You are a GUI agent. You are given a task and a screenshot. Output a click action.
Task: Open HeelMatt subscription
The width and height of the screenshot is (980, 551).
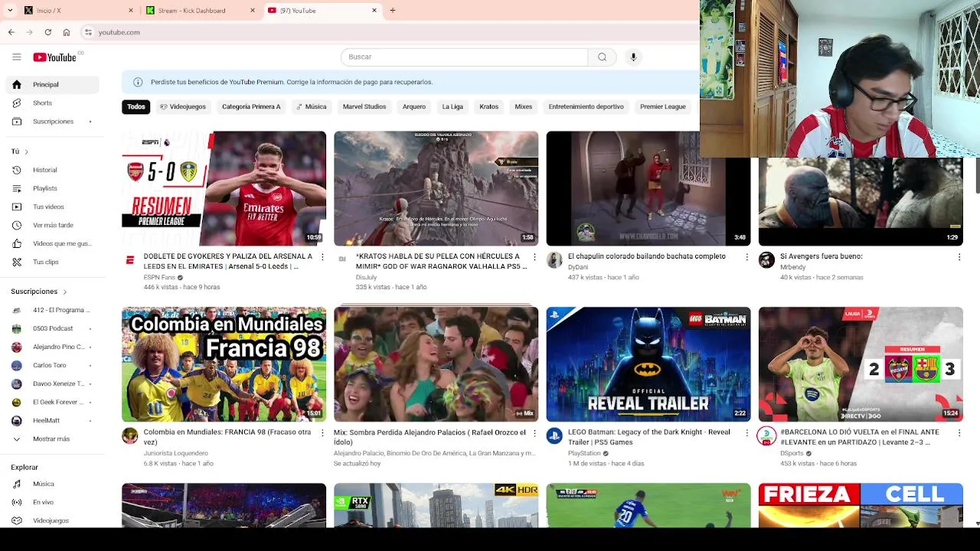click(x=52, y=420)
